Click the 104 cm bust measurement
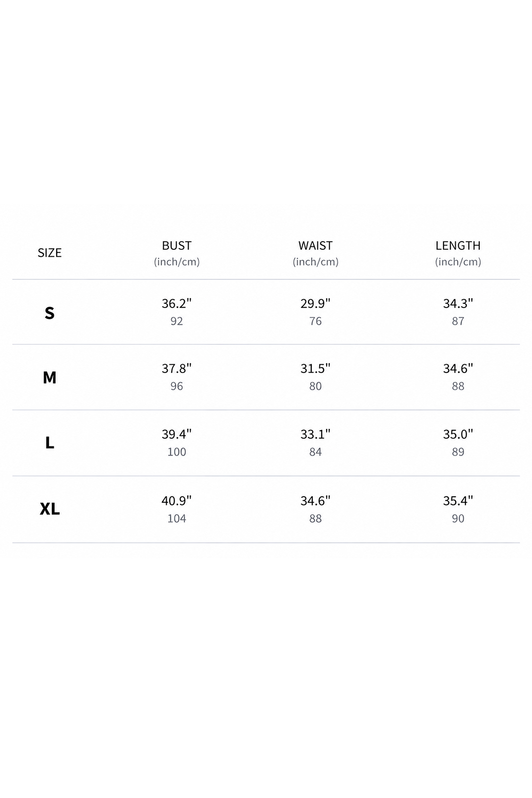Image resolution: width=532 pixels, height=798 pixels. pyautogui.click(x=177, y=518)
